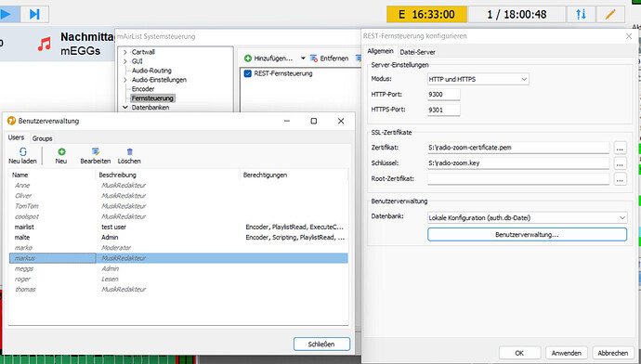Open the Modus dropdown
Viewport: 641px width, 364px height.
click(x=477, y=79)
